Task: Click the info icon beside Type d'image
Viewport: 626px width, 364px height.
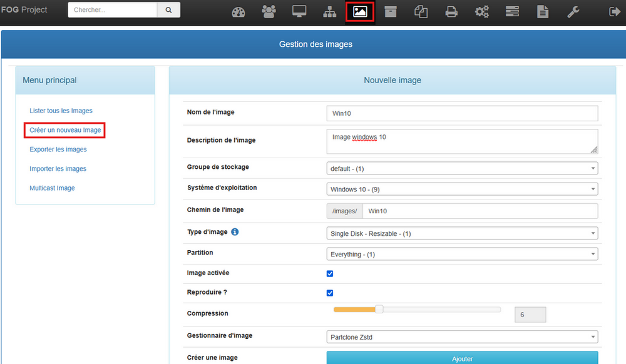Action: click(x=235, y=232)
